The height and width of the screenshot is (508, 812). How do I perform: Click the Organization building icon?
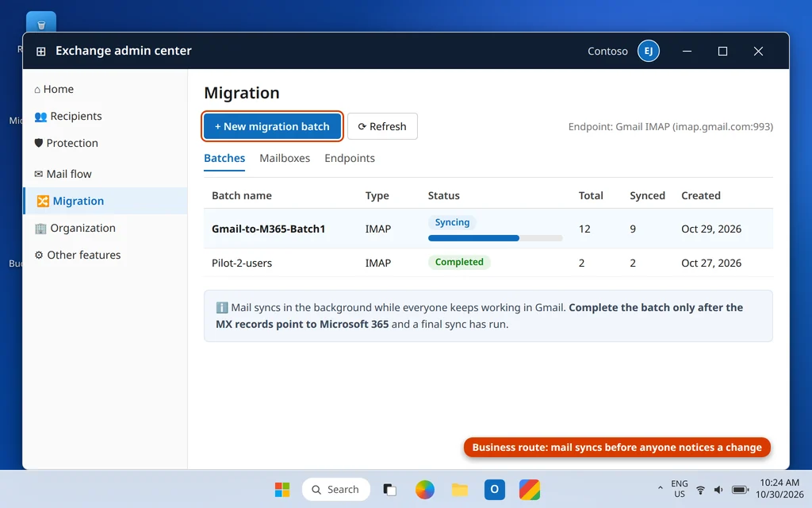tap(40, 228)
